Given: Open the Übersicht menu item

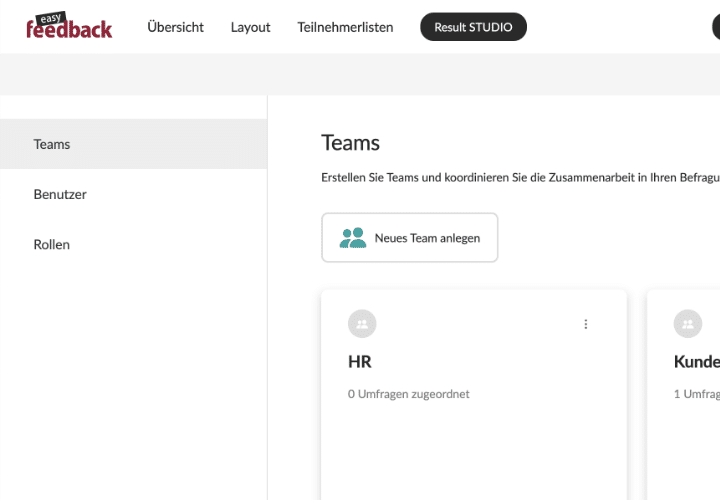Looking at the screenshot, I should [x=175, y=27].
